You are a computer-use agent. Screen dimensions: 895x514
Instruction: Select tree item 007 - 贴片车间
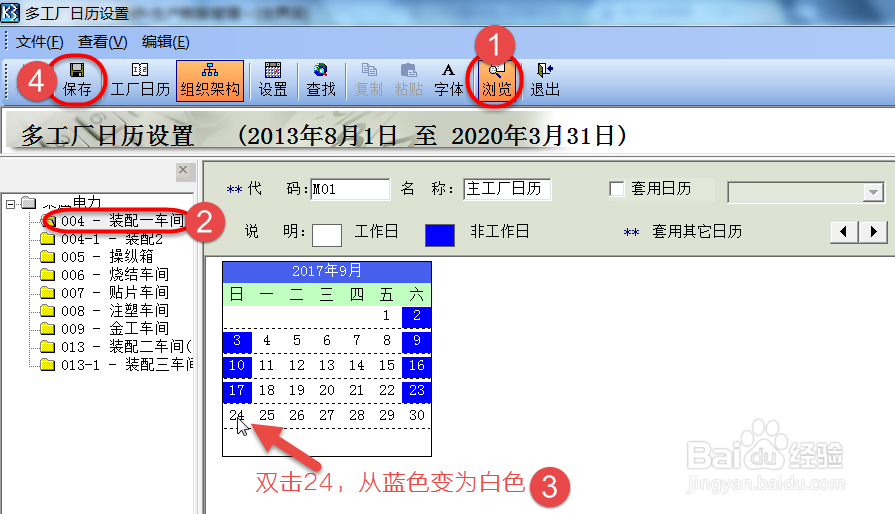point(115,293)
